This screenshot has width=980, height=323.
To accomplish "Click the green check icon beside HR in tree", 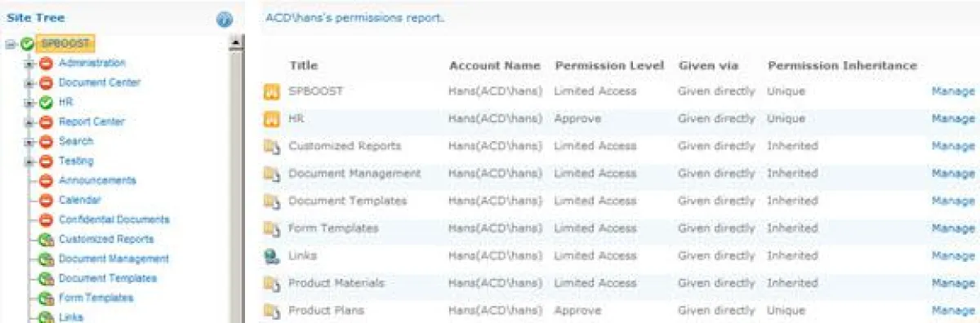I will click(46, 103).
